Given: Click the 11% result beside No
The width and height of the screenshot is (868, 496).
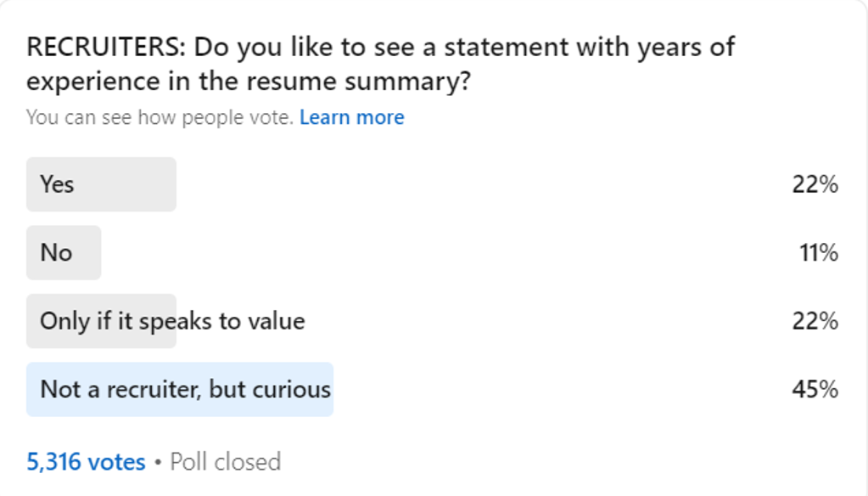Looking at the screenshot, I should 819,253.
